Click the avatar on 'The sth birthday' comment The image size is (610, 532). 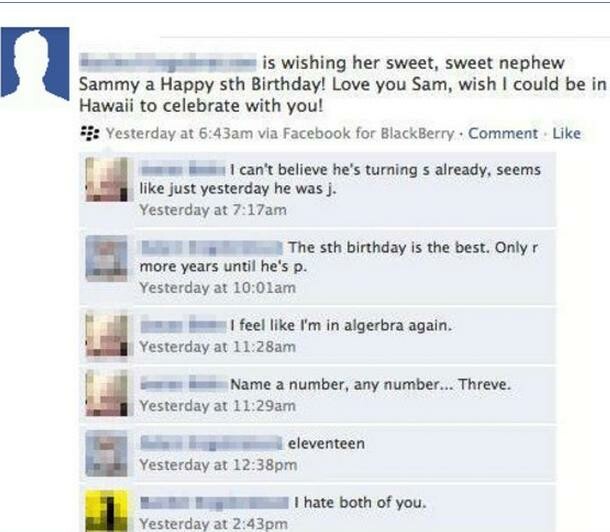click(x=107, y=258)
